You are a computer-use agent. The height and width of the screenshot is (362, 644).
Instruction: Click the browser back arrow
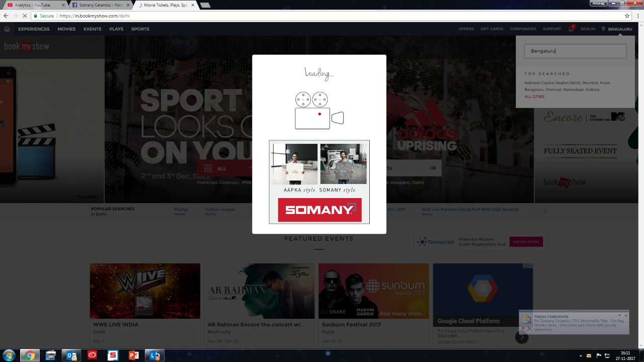6,16
